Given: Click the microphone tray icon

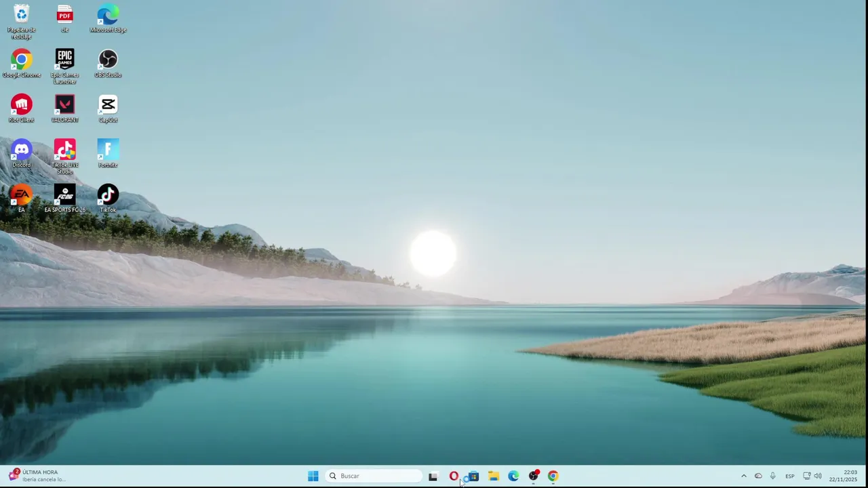Looking at the screenshot, I should (772, 476).
